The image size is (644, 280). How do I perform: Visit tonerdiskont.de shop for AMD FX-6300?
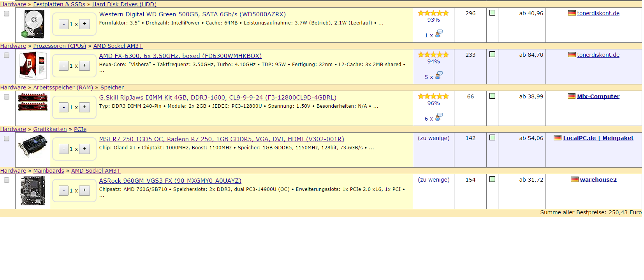point(598,55)
